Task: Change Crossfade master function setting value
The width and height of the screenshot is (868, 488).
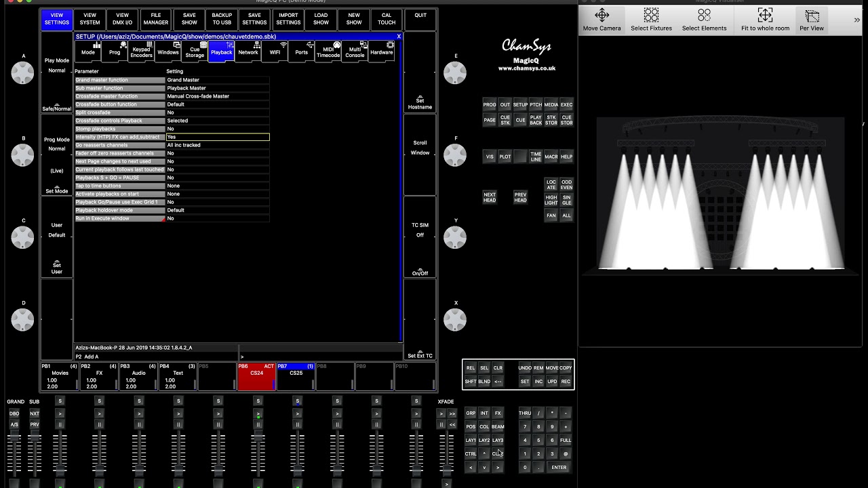Action: pyautogui.click(x=218, y=96)
